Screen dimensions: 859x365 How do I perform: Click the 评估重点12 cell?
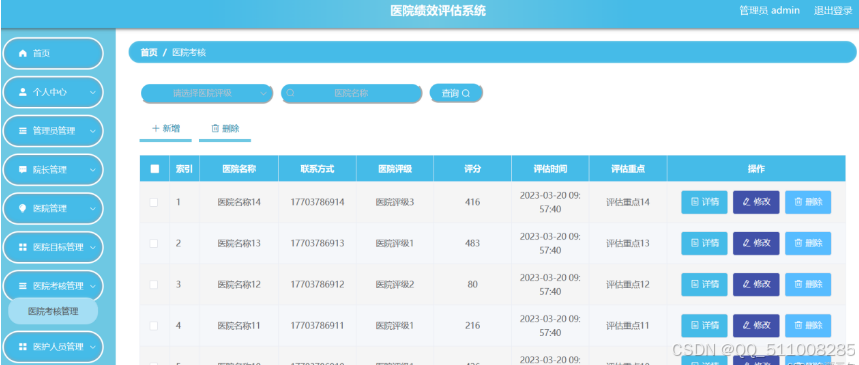628,284
